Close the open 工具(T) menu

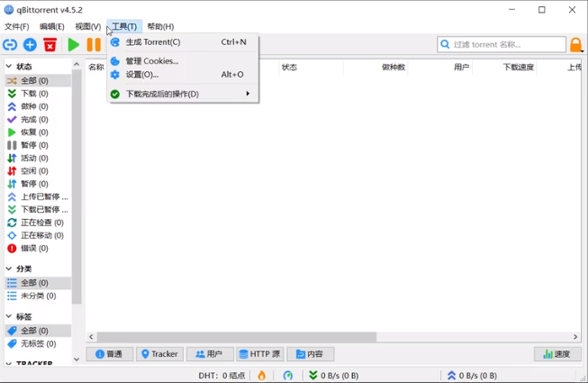tap(124, 27)
